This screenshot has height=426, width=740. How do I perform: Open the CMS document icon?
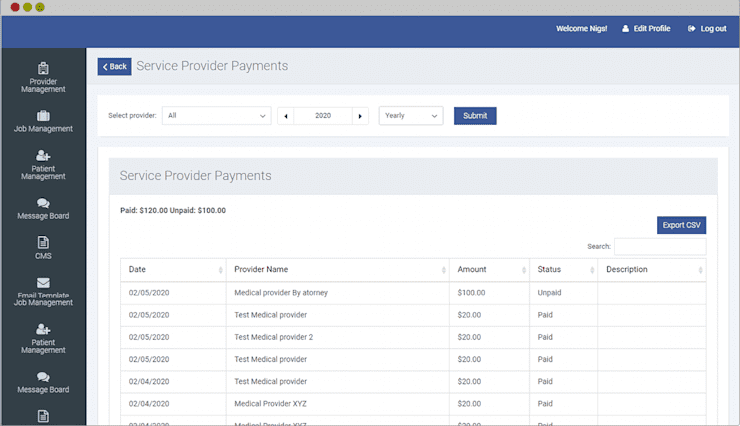pyautogui.click(x=43, y=242)
